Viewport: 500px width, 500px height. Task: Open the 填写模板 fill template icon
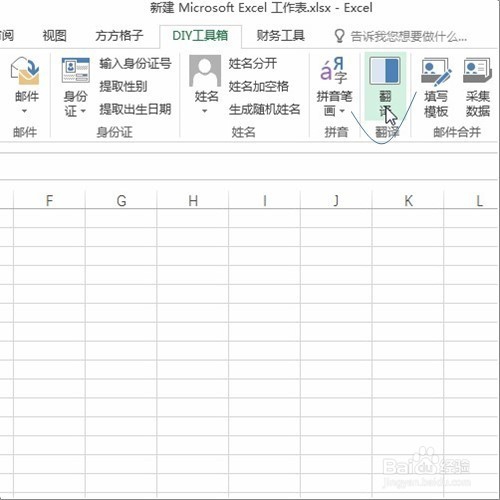coord(436,71)
